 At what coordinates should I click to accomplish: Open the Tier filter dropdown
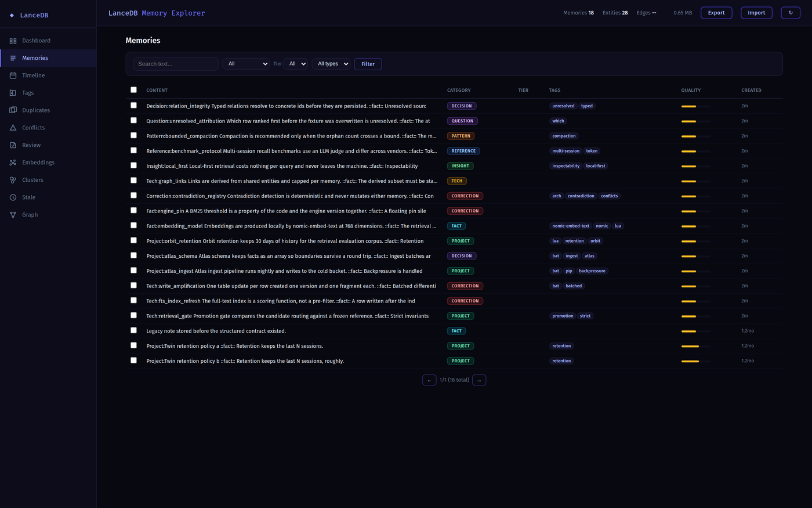pyautogui.click(x=296, y=64)
